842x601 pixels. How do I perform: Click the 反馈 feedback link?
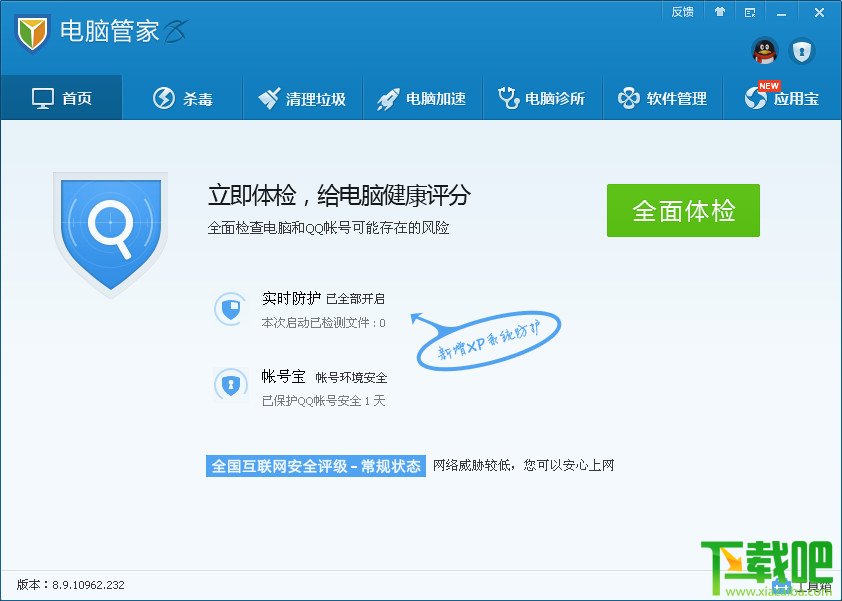(x=683, y=12)
